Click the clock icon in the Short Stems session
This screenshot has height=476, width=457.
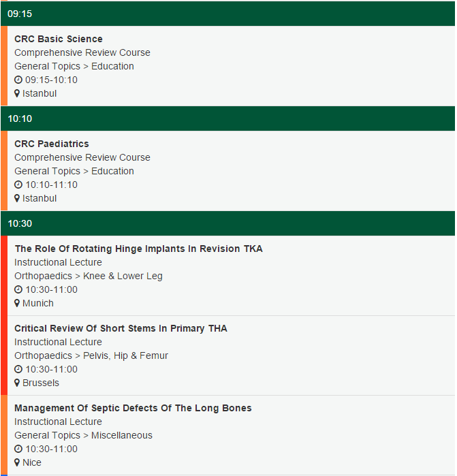(18, 369)
